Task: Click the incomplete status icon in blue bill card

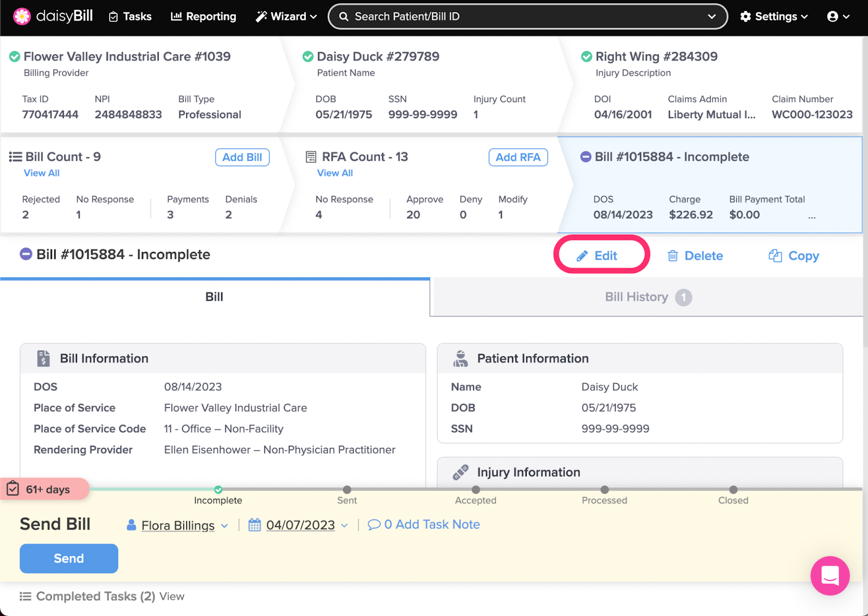Action: (586, 157)
